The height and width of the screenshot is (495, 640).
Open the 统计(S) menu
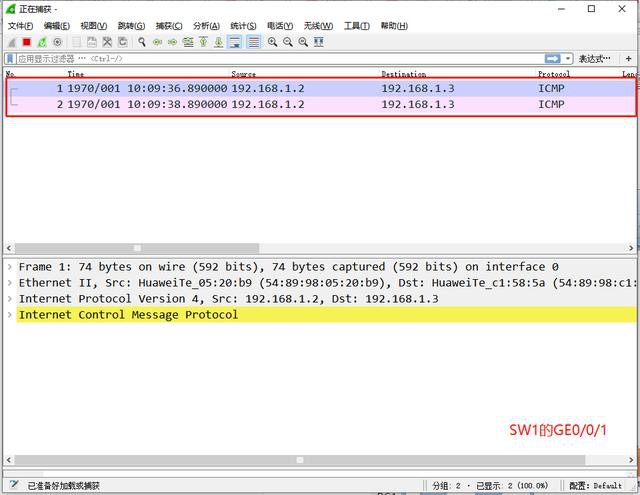click(244, 25)
